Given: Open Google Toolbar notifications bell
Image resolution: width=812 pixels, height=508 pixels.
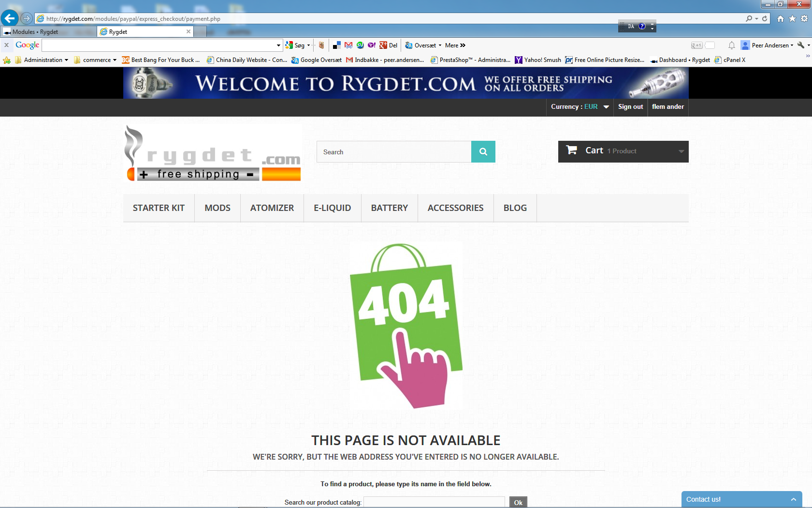Looking at the screenshot, I should click(x=732, y=45).
